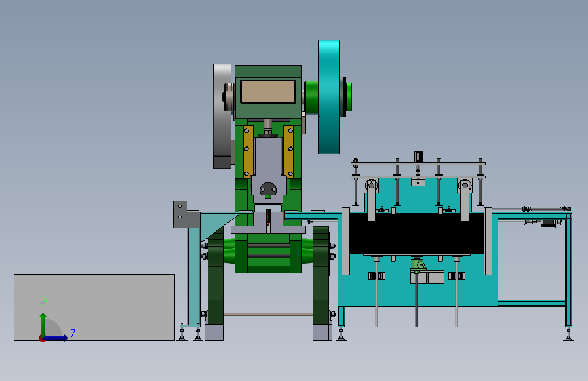Select the large gray block at lower left
Image resolution: width=588 pixels, height=381 pixels.
[x=94, y=307]
